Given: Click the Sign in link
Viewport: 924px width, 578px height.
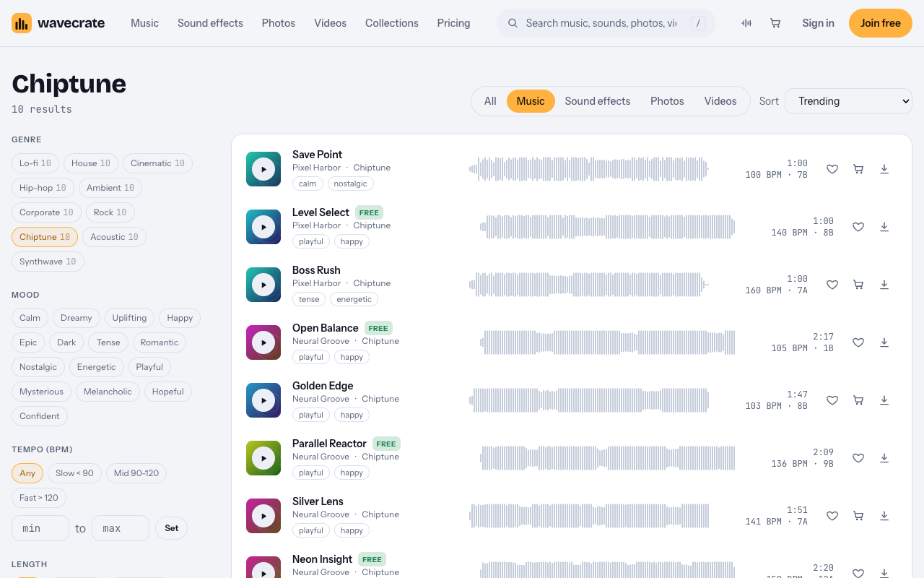Looking at the screenshot, I should pyautogui.click(x=818, y=23).
